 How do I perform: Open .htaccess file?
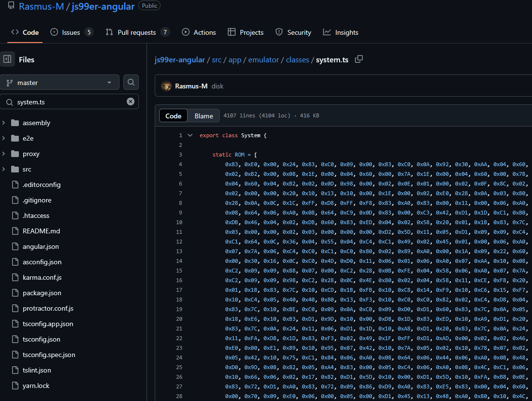tap(36, 215)
